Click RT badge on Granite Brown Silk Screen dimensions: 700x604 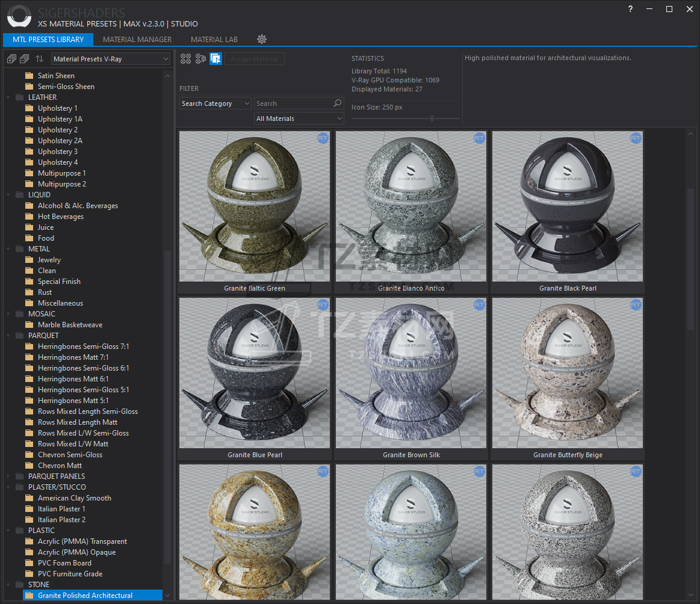pyautogui.click(x=479, y=305)
